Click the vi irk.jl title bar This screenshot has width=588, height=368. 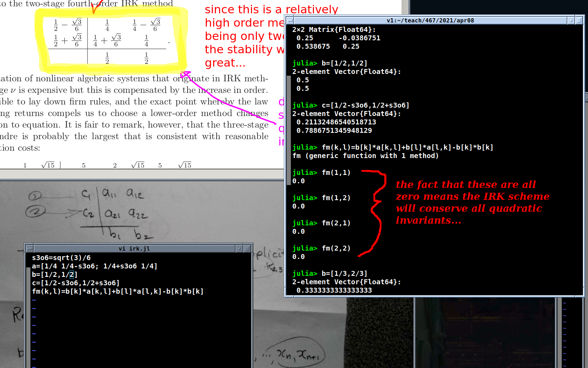[134, 249]
